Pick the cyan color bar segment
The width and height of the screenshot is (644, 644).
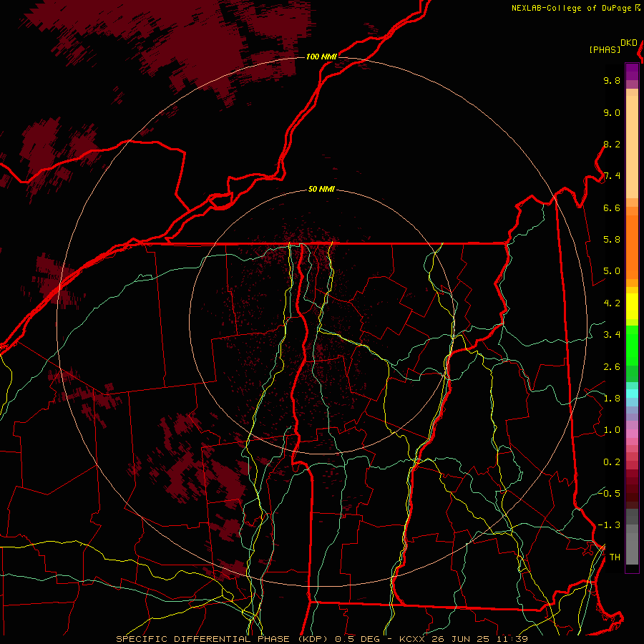click(632, 394)
